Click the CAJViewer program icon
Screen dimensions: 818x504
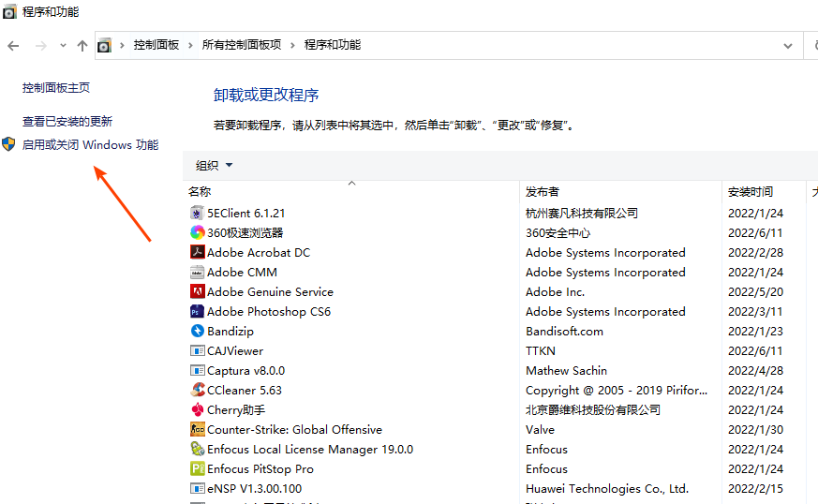[197, 350]
